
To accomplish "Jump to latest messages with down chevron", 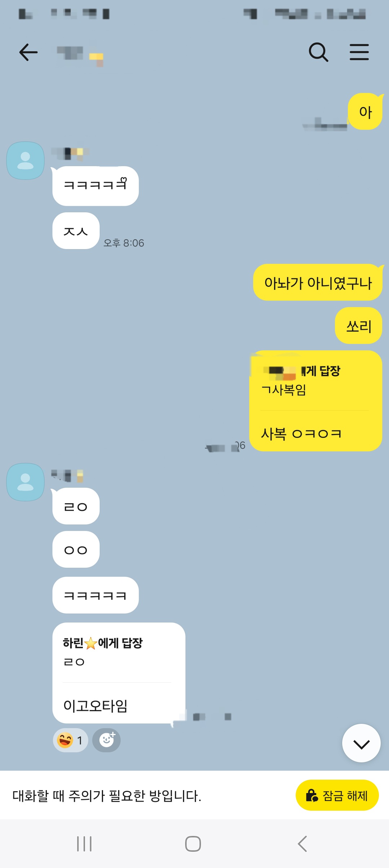I will tap(361, 743).
